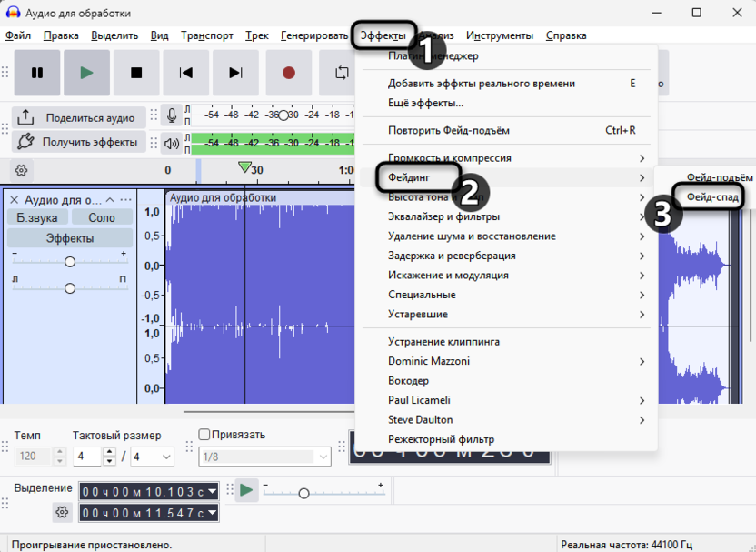Viewport: 756px width, 552px height.
Task: Open timeline options gear icon
Action: click(22, 170)
